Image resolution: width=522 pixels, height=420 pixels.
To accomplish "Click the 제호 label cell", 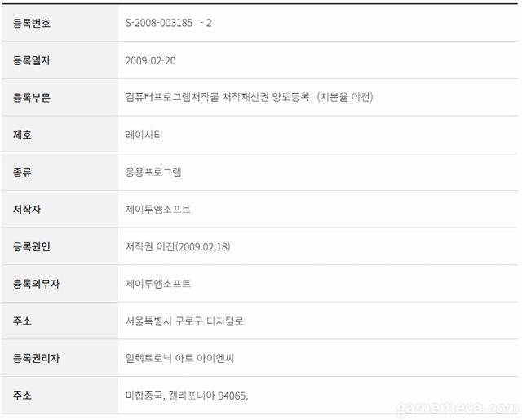I will (x=22, y=135).
